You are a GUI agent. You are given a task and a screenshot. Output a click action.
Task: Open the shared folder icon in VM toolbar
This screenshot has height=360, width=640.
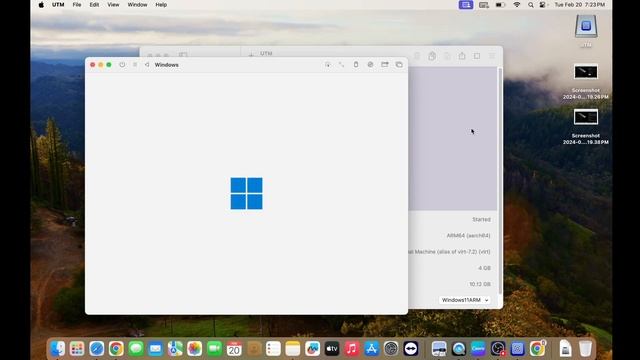[x=384, y=65]
